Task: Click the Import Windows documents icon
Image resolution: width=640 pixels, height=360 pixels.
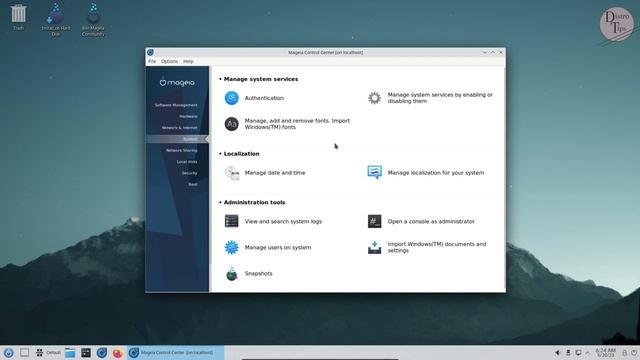Action: tap(374, 247)
